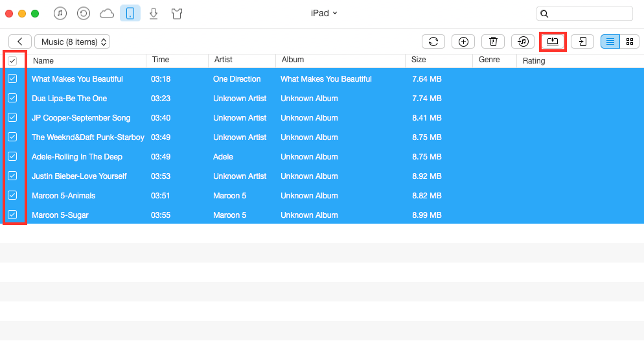This screenshot has height=341, width=644.
Task: Click time 03:23
Action: click(x=161, y=98)
